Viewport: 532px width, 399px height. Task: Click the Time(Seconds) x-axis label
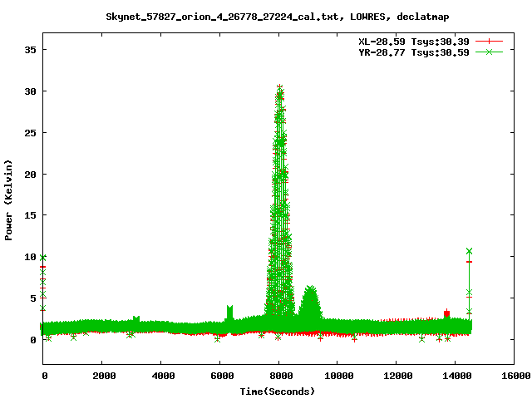pos(277,392)
